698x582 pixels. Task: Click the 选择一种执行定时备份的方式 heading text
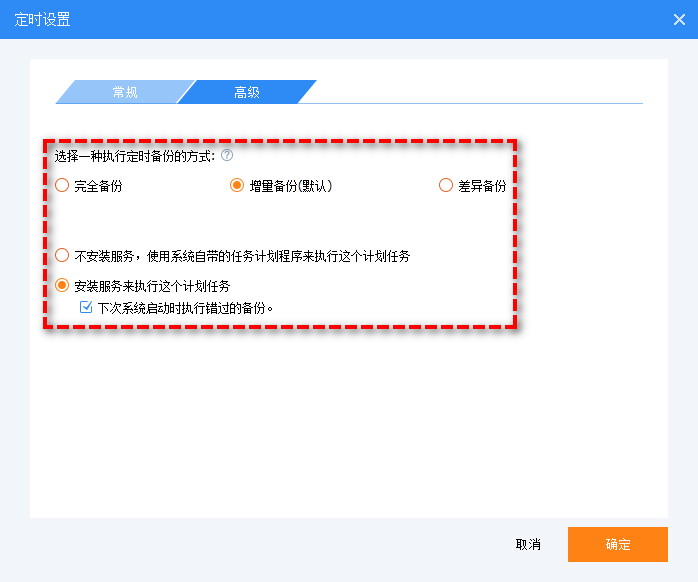134,156
